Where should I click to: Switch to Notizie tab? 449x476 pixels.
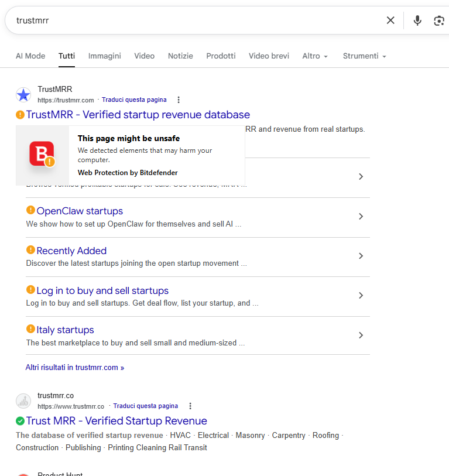click(x=180, y=56)
